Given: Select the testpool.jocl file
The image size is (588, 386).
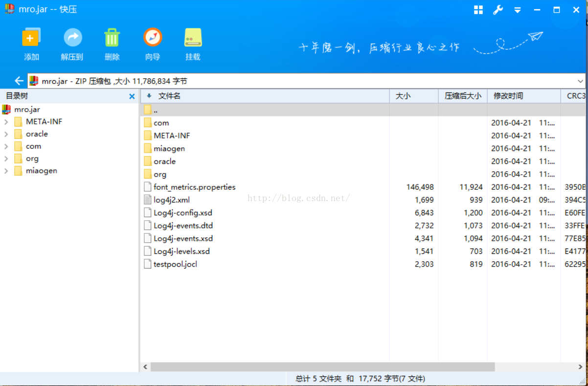Looking at the screenshot, I should [363, 264].
